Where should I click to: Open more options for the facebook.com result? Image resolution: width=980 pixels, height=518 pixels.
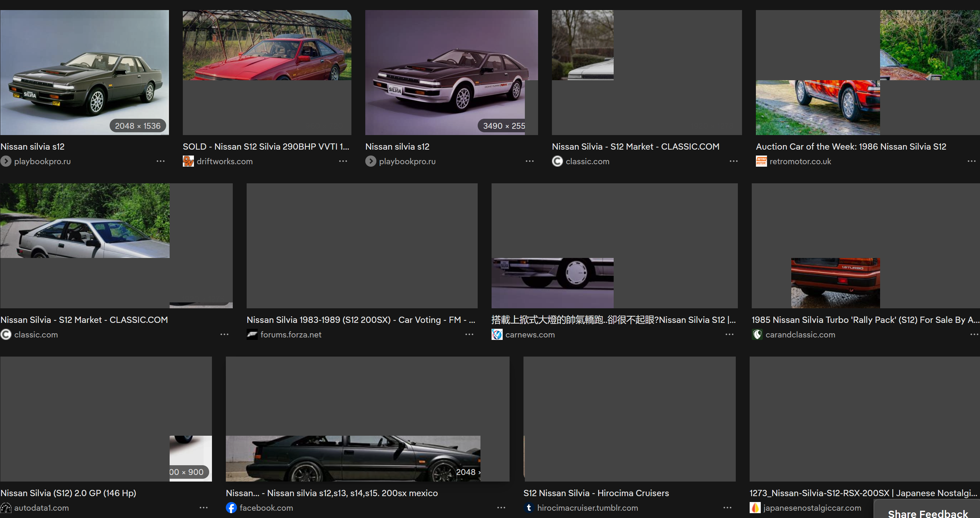501,508
